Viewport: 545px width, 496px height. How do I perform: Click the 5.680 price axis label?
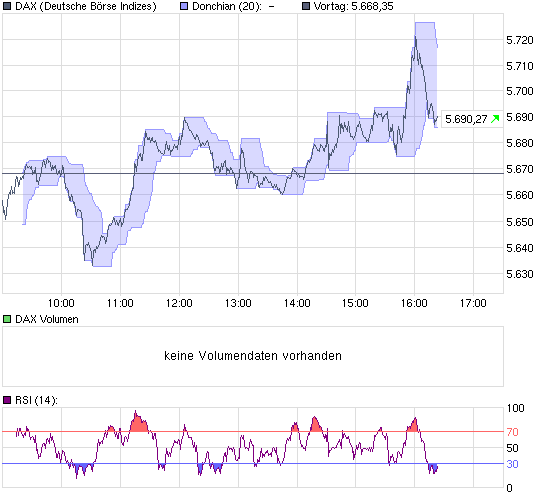(520, 143)
